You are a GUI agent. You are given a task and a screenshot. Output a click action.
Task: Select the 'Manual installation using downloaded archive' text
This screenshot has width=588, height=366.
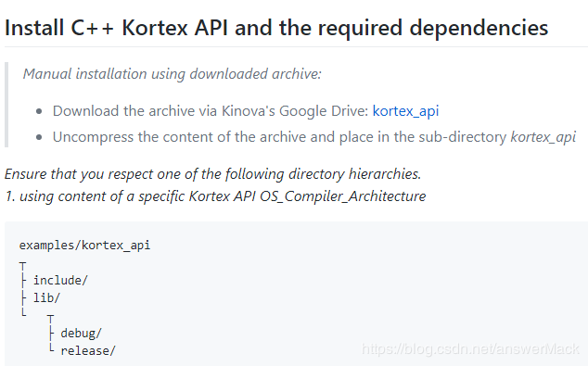[x=173, y=74]
